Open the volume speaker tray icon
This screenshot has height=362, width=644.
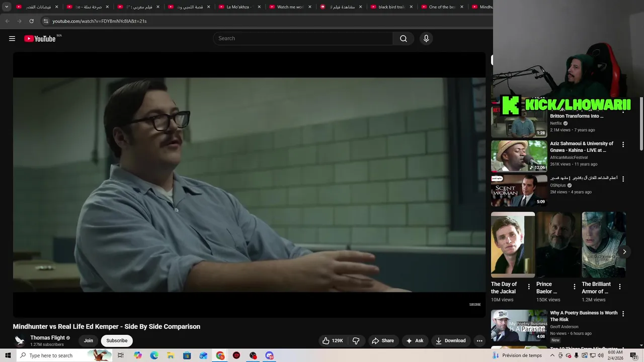[601, 355]
